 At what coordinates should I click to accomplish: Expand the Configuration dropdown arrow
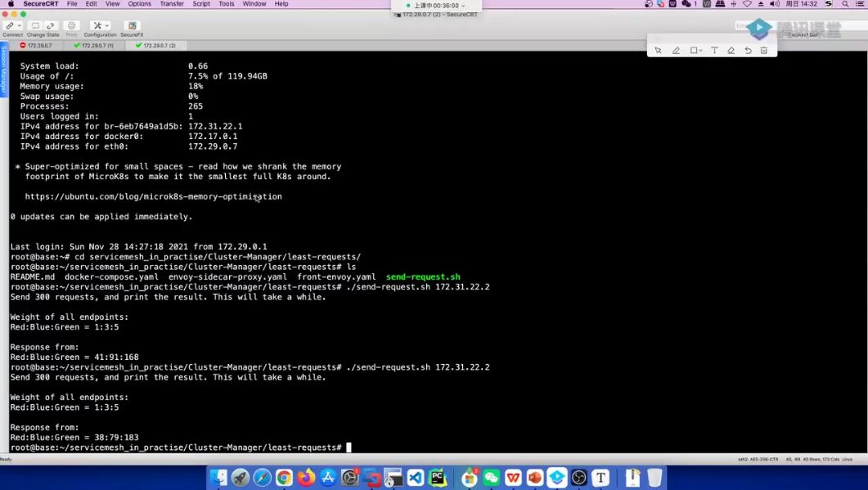pos(107,26)
